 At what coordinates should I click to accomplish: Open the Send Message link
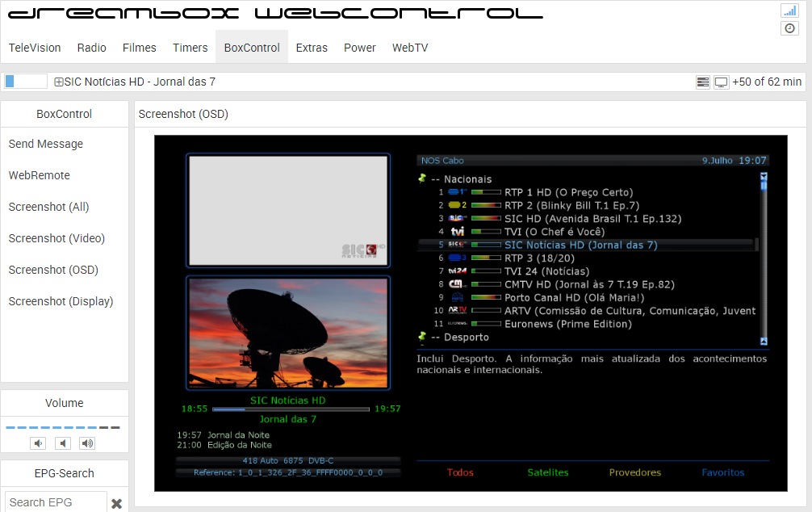(x=45, y=144)
